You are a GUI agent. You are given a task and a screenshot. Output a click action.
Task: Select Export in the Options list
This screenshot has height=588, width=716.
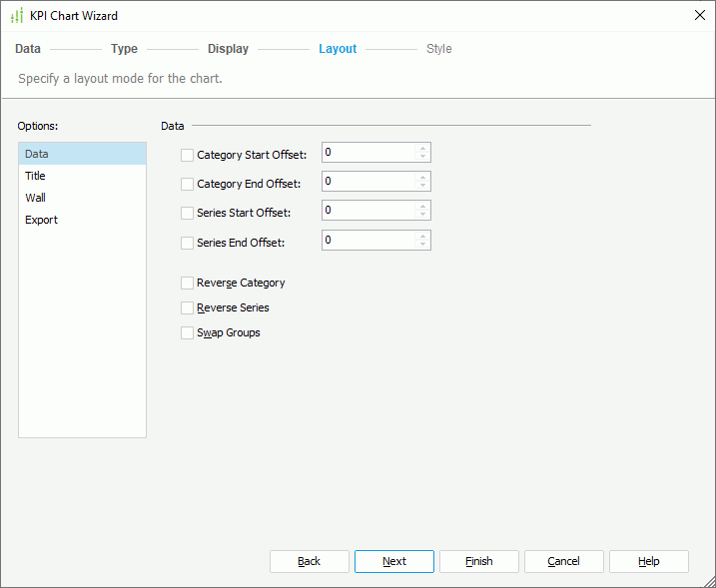(x=82, y=220)
